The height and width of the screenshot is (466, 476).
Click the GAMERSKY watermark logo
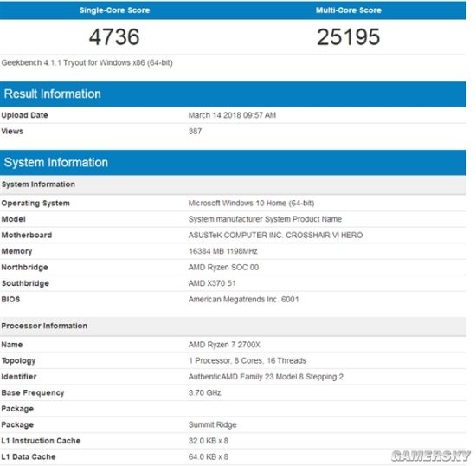pos(431,456)
